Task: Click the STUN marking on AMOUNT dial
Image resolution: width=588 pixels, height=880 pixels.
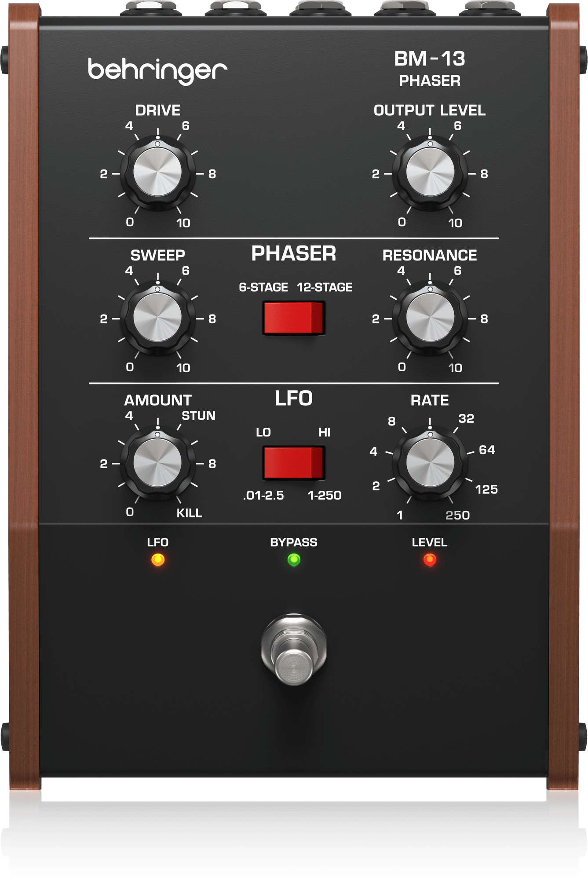Action: pyautogui.click(x=198, y=416)
